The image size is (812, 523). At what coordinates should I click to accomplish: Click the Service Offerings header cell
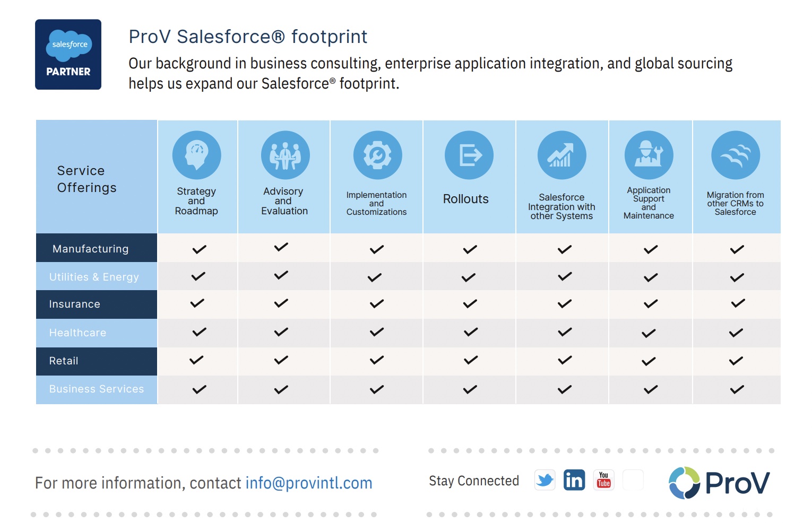tap(97, 177)
